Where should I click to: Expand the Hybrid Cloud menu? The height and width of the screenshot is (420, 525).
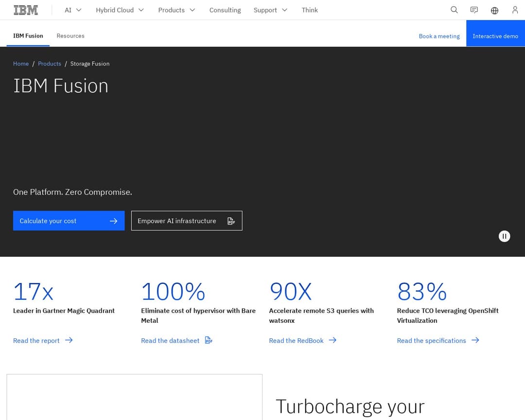[120, 10]
